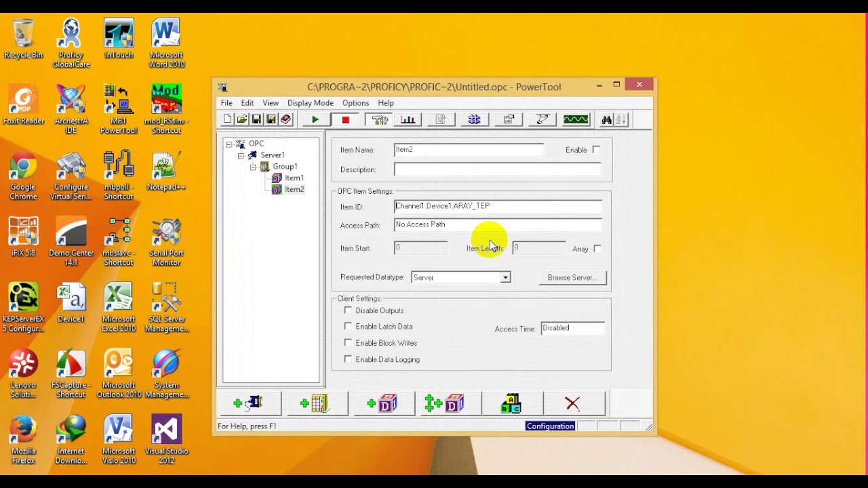Image resolution: width=868 pixels, height=488 pixels.
Task: Open the Edit menu
Action: [x=248, y=103]
